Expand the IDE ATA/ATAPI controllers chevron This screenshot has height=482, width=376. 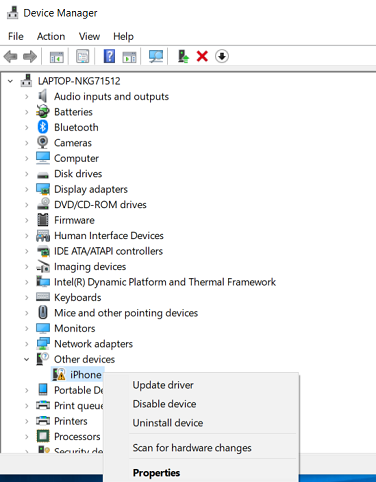27,251
